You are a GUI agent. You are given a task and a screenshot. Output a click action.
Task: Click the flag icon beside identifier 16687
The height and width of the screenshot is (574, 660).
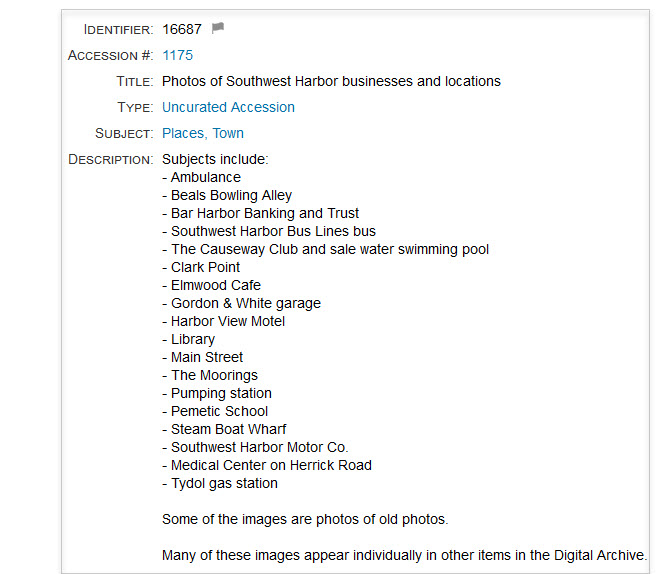[218, 28]
